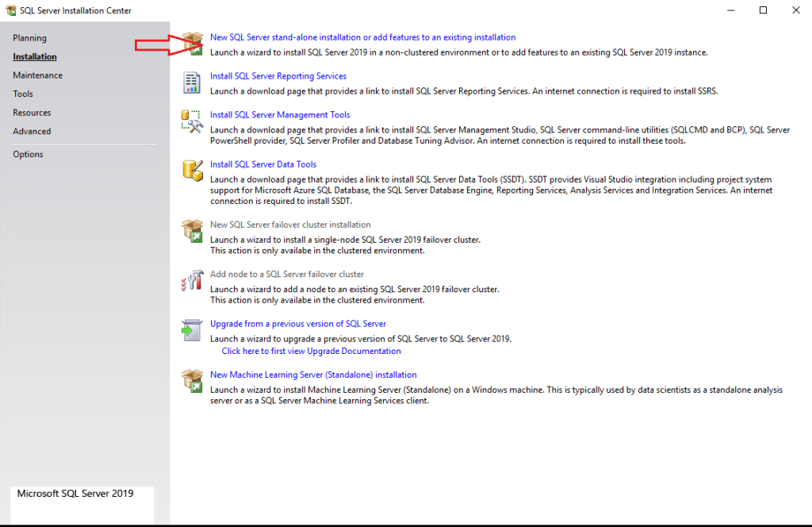This screenshot has width=812, height=527.
Task: Click the SQL Server Data Tools icon
Action: [193, 171]
